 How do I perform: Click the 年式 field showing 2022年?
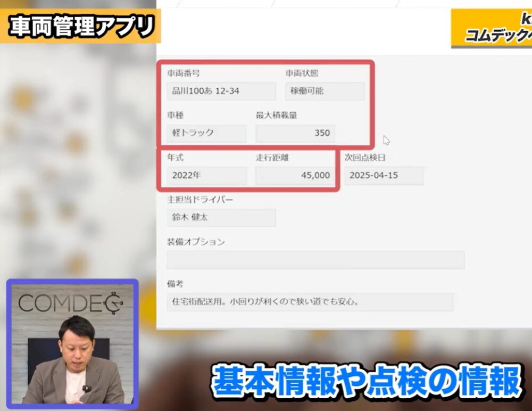tap(206, 175)
